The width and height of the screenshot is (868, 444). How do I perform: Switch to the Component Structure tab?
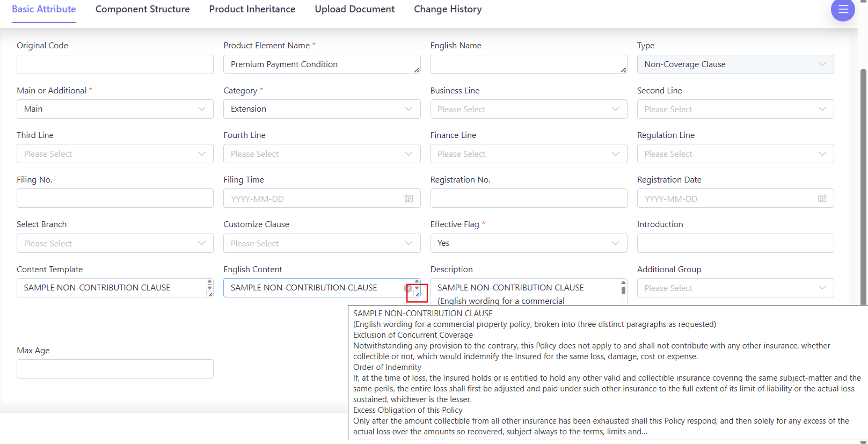click(142, 9)
